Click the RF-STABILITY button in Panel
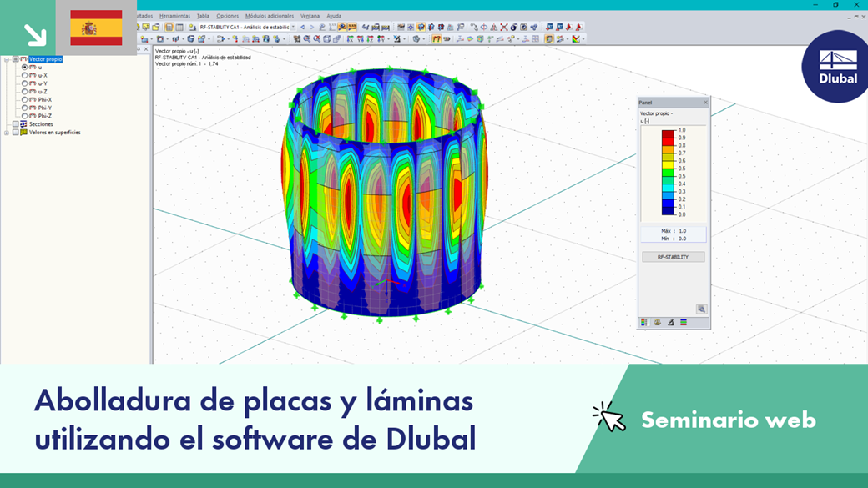 point(674,257)
